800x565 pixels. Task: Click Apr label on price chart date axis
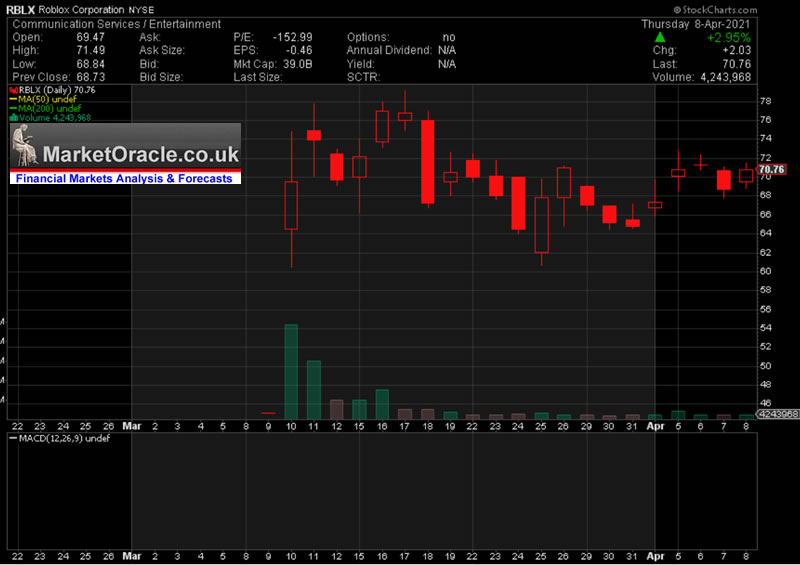pyautogui.click(x=656, y=426)
